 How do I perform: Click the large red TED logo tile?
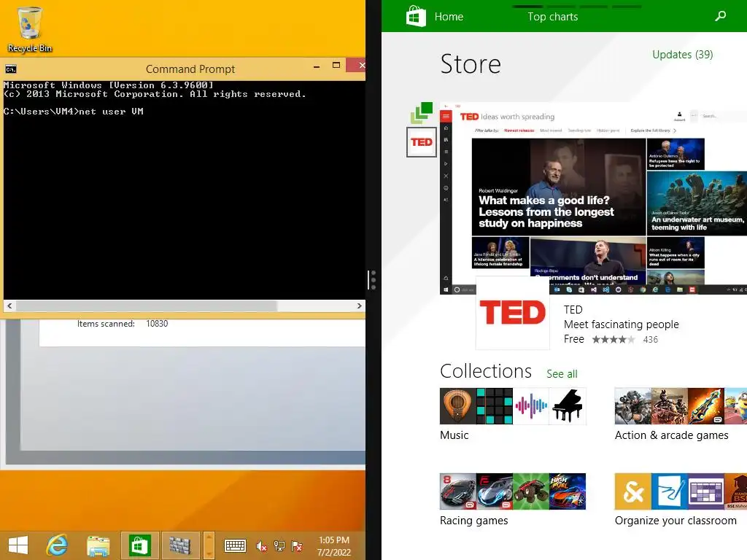pyautogui.click(x=513, y=312)
